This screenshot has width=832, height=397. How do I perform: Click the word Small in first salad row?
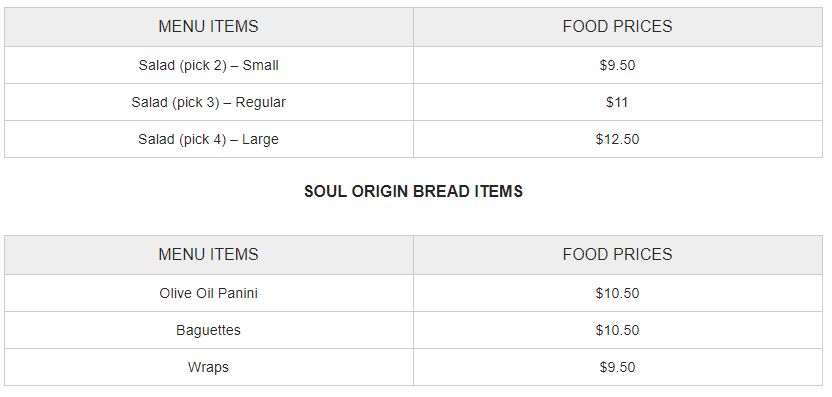[x=261, y=65]
